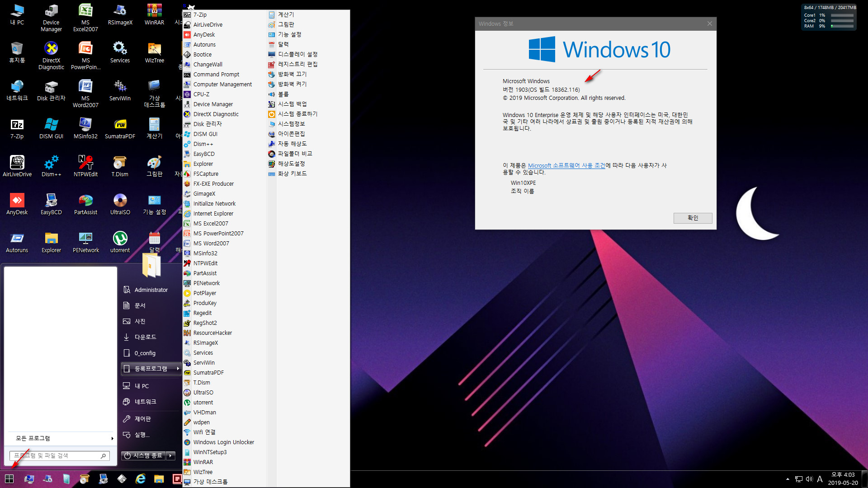
Task: Open shutdown options arrow next to 시스템 종료
Action: 170,455
